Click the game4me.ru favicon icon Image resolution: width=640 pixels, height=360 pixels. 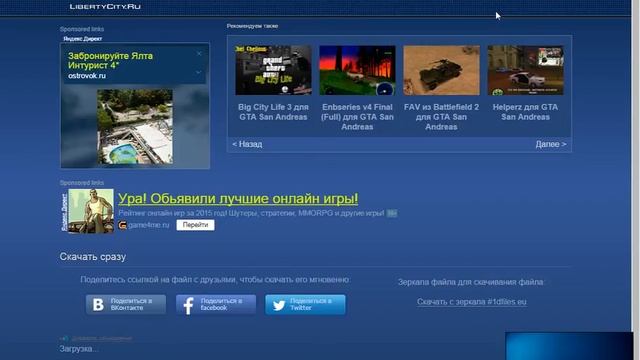[122, 225]
